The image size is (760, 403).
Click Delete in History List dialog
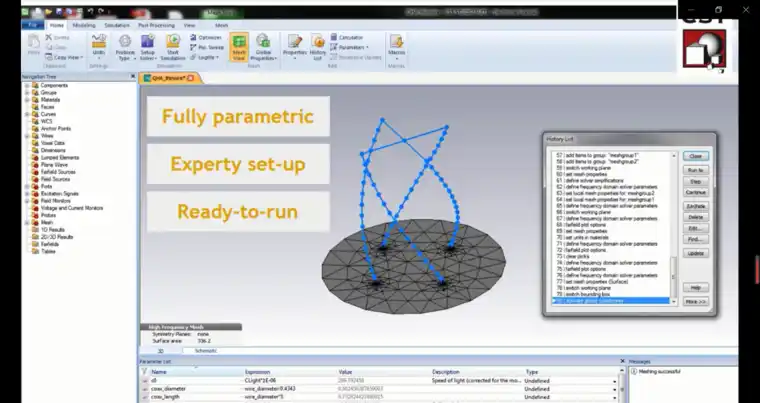(x=696, y=217)
